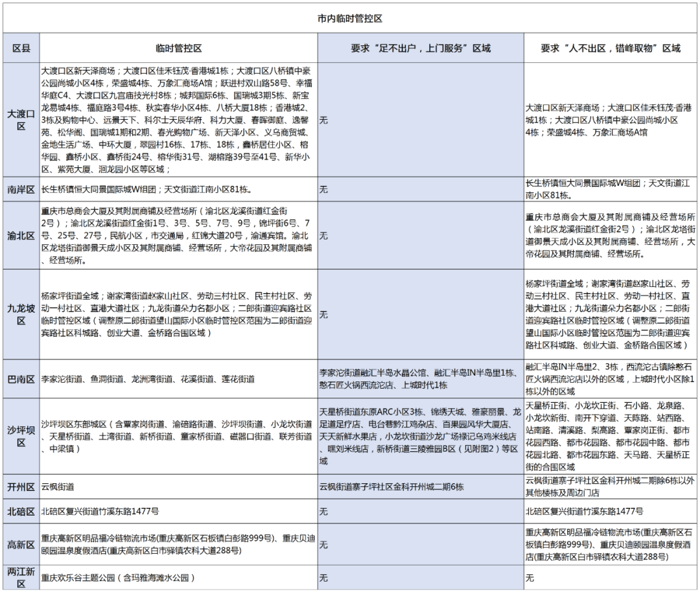Viewport: 700px width, 592px height.
Task: Click the 北碚区 row label cell
Action: click(x=21, y=511)
